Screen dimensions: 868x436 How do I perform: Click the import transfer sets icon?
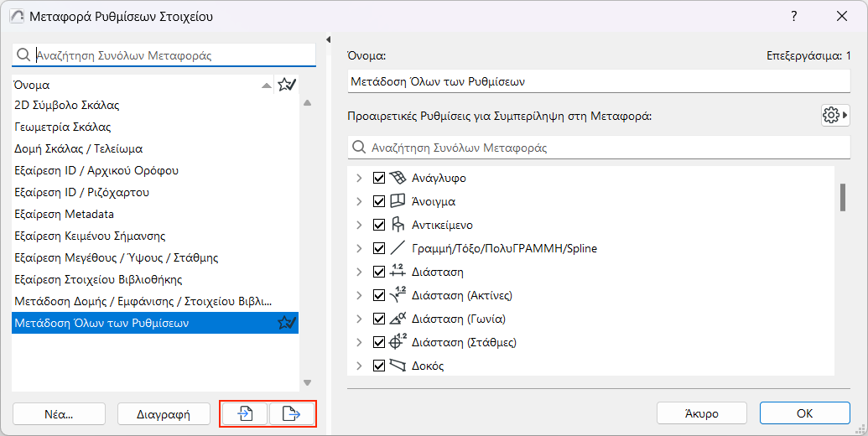(x=245, y=413)
